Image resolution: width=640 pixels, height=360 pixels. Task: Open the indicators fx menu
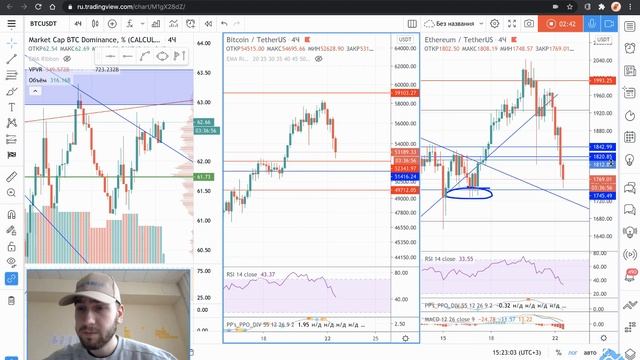click(130, 24)
